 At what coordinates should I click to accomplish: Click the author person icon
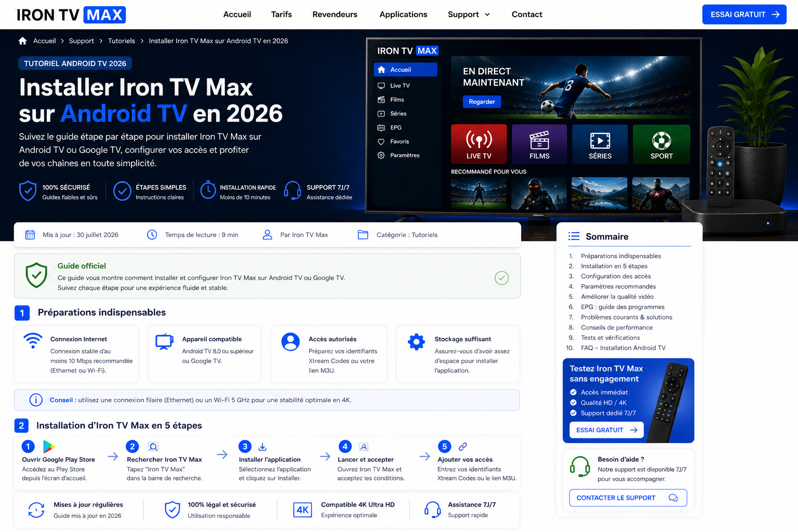click(268, 235)
